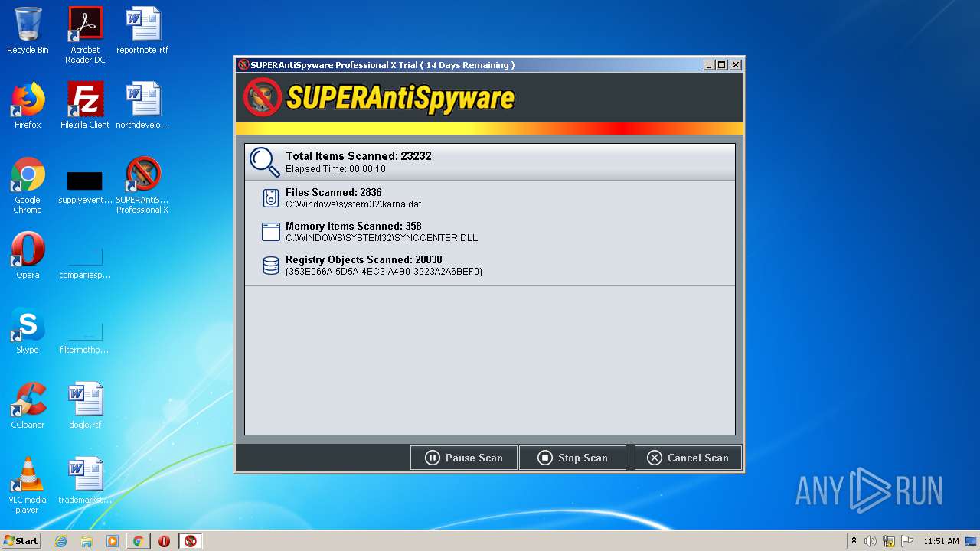Pause the running scan
The height and width of the screenshot is (551, 980).
tap(464, 458)
